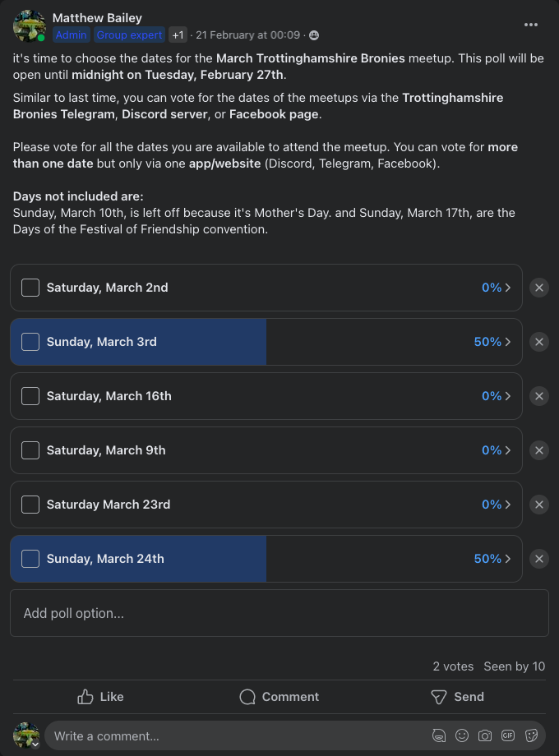Remove the Saturday, March 2nd poll option
This screenshot has width=559, height=756.
[x=539, y=288]
